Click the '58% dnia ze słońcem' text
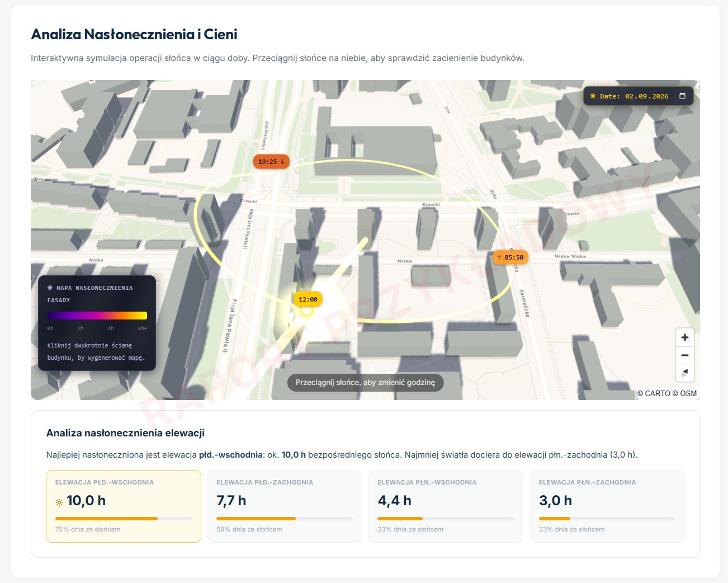Image resolution: width=728 pixels, height=583 pixels. 249,529
